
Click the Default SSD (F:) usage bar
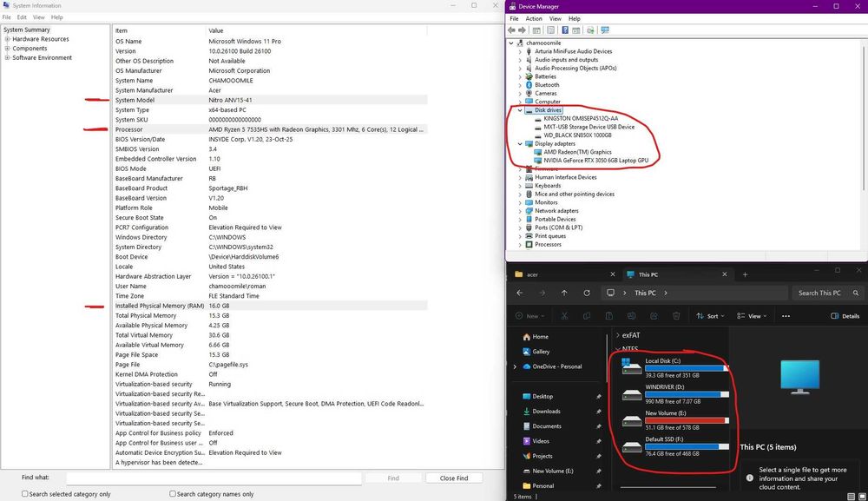pyautogui.click(x=687, y=447)
